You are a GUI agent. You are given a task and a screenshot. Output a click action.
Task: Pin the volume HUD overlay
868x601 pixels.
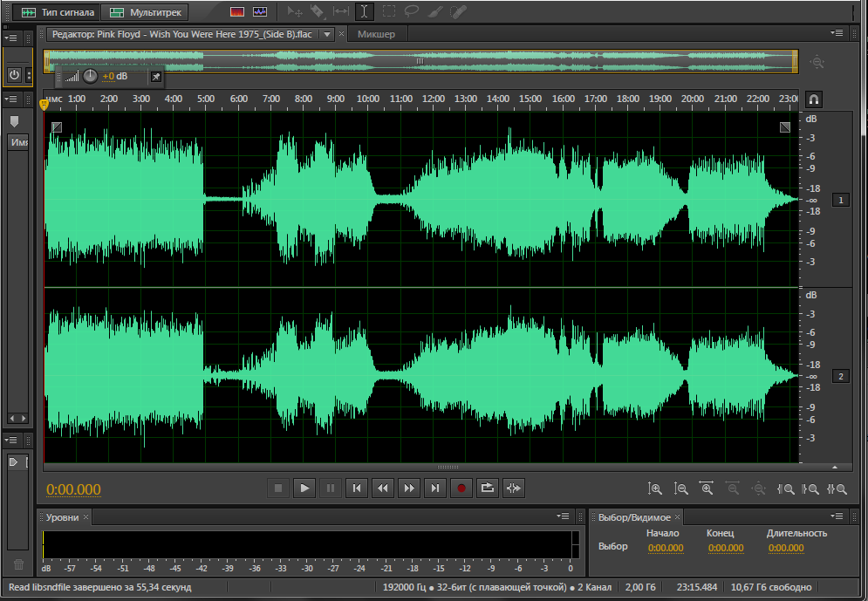click(156, 77)
